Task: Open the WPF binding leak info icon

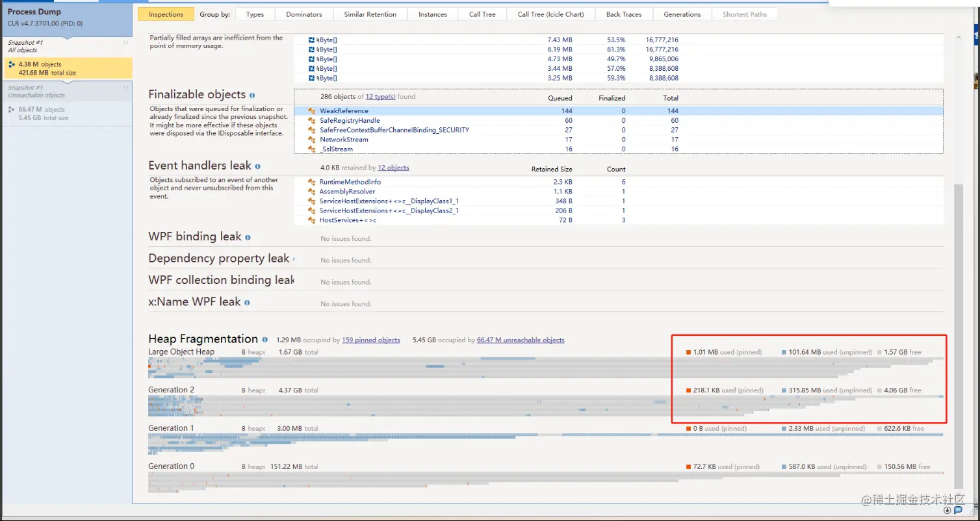Action: [248, 238]
